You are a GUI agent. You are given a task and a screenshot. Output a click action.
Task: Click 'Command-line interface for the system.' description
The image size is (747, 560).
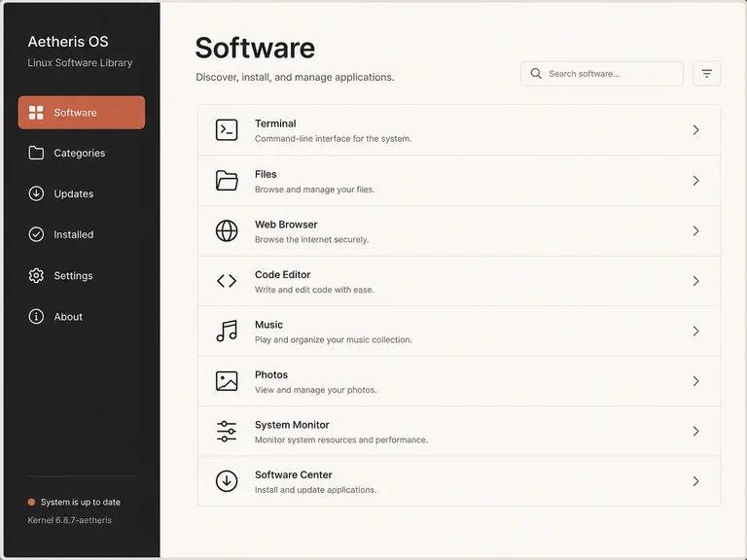pos(333,139)
